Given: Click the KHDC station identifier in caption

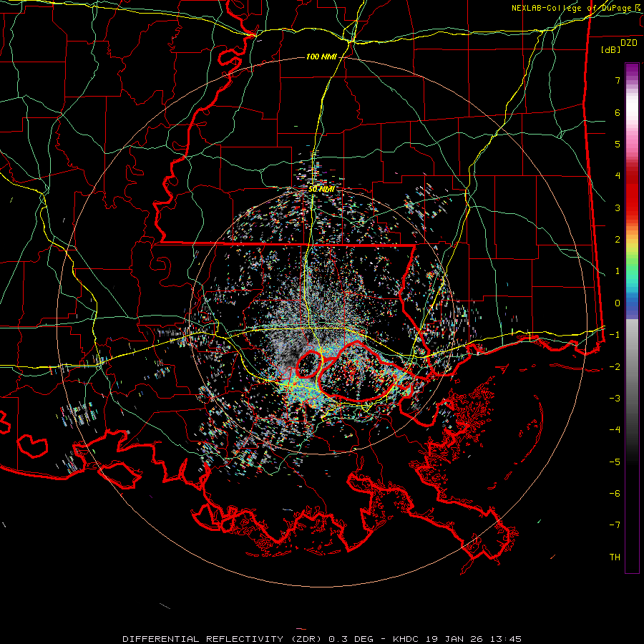Looking at the screenshot, I should pos(405,639).
